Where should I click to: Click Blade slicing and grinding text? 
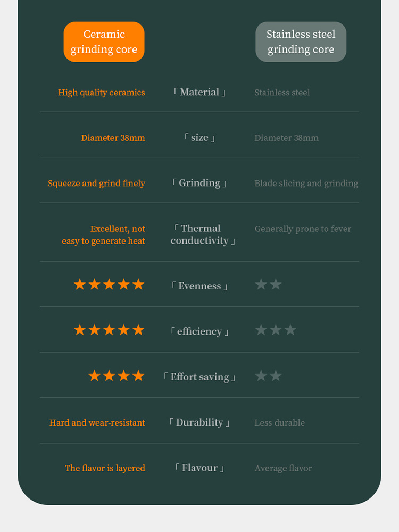pos(306,184)
